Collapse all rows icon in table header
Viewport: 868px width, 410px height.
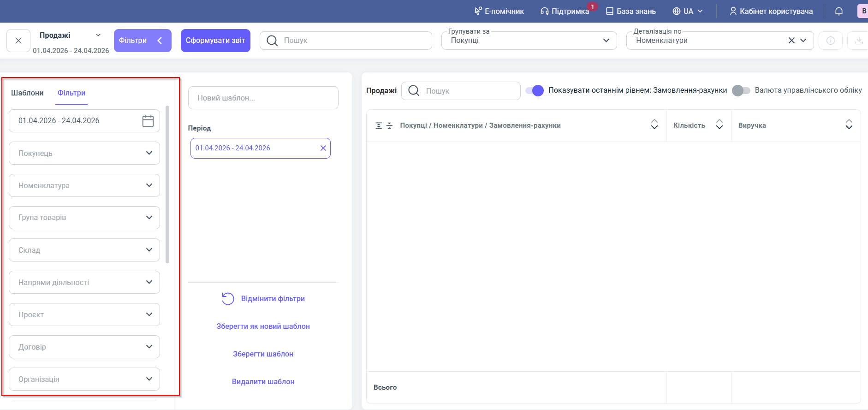coord(389,125)
